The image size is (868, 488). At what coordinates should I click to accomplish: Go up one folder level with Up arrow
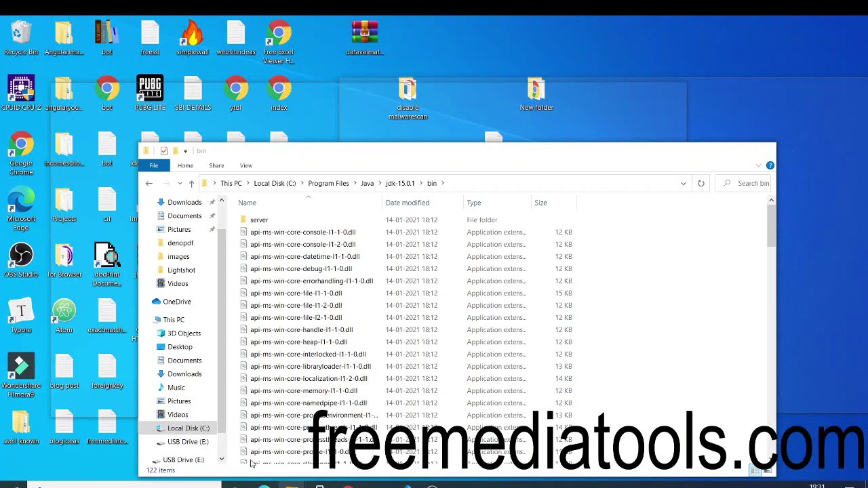[x=191, y=184]
